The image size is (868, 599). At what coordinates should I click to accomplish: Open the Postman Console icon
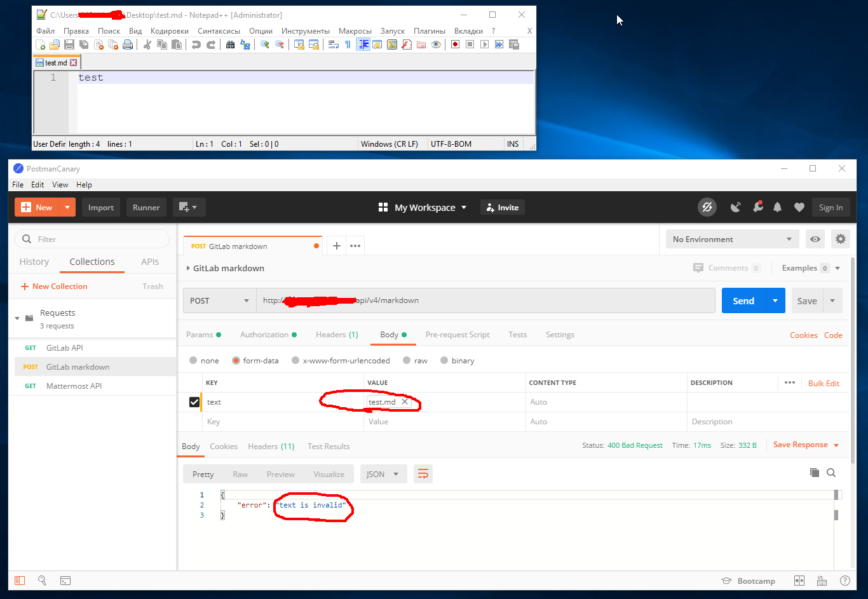click(x=65, y=581)
